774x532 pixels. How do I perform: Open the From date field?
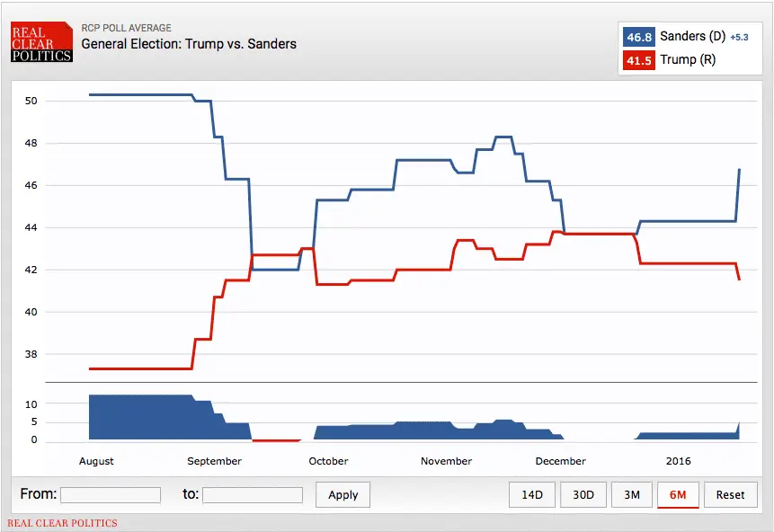[110, 494]
